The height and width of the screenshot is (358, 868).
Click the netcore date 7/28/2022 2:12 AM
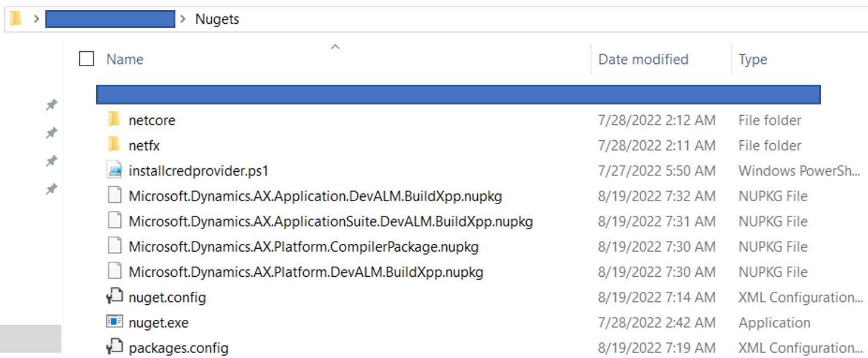coord(657,120)
